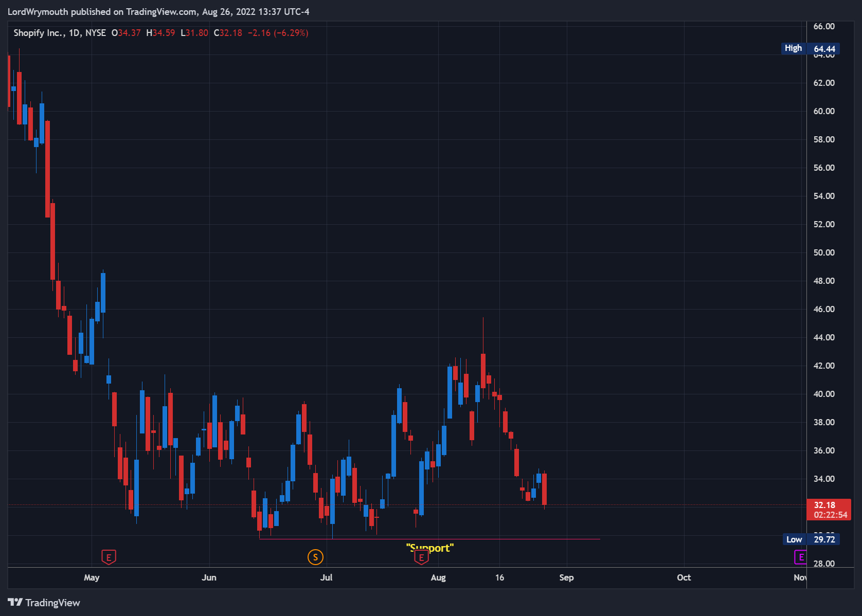Click the Sep label on the time axis
This screenshot has width=862, height=616.
(x=566, y=577)
